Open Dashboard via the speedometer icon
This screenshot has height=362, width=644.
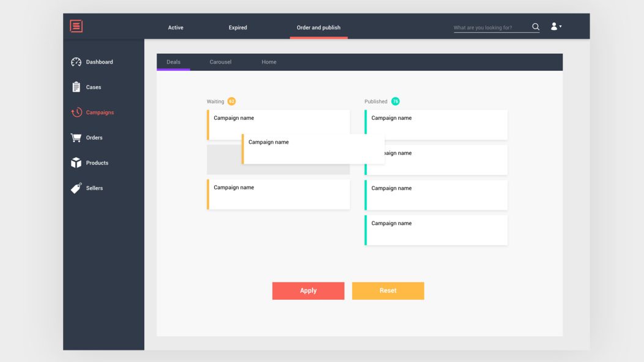(x=76, y=62)
